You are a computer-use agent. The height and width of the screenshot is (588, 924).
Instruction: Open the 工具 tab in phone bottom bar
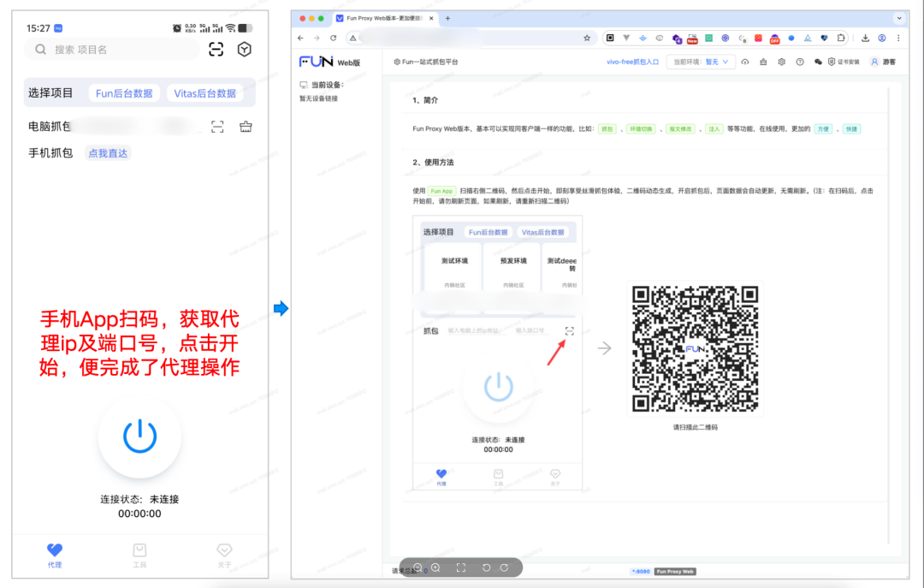click(139, 555)
